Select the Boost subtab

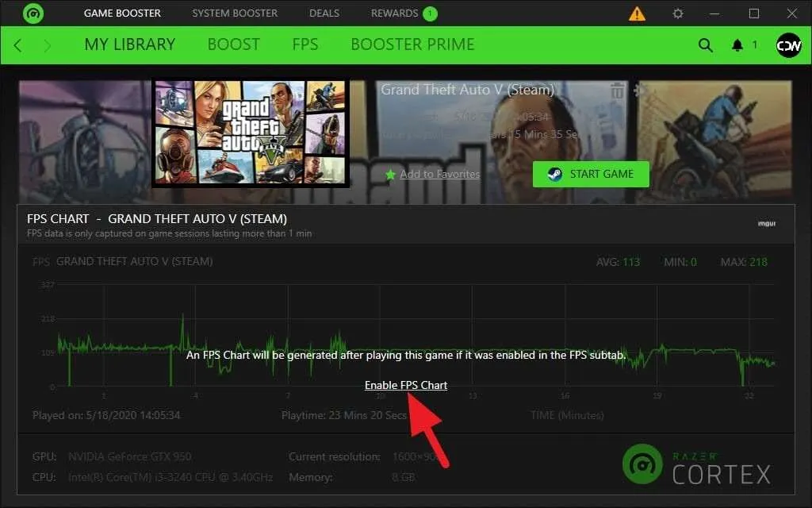[x=234, y=44]
